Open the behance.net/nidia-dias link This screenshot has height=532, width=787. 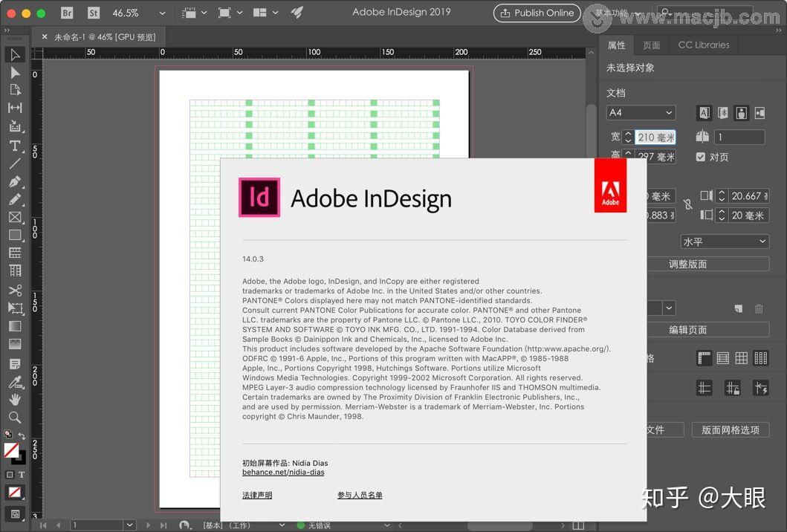[x=283, y=472]
